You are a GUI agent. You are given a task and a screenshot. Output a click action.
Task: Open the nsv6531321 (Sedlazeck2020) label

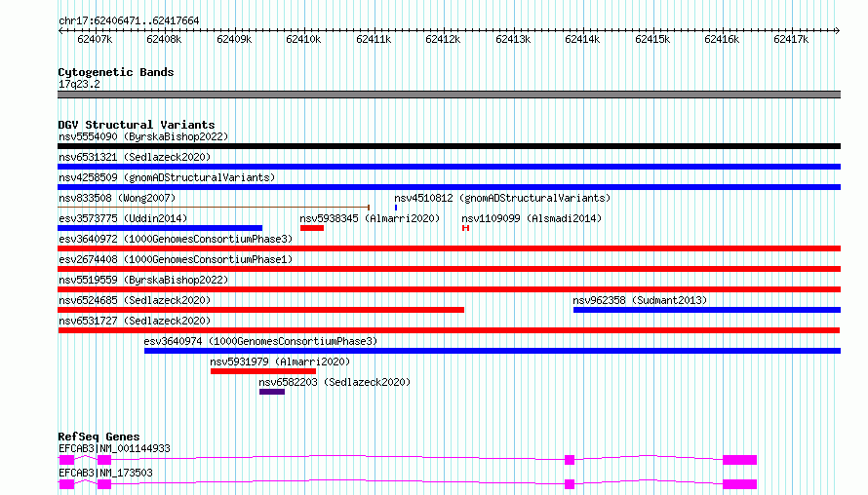(x=135, y=157)
